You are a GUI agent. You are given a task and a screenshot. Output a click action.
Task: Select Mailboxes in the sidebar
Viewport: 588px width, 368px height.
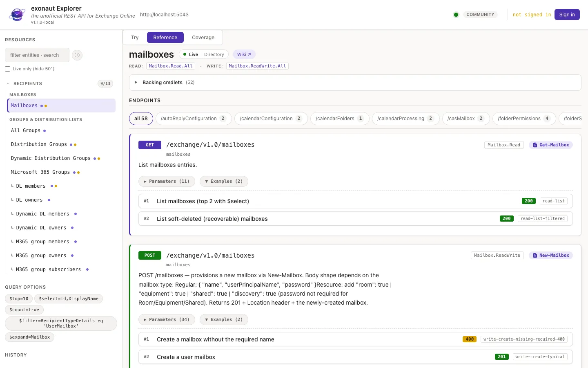[x=62, y=105]
